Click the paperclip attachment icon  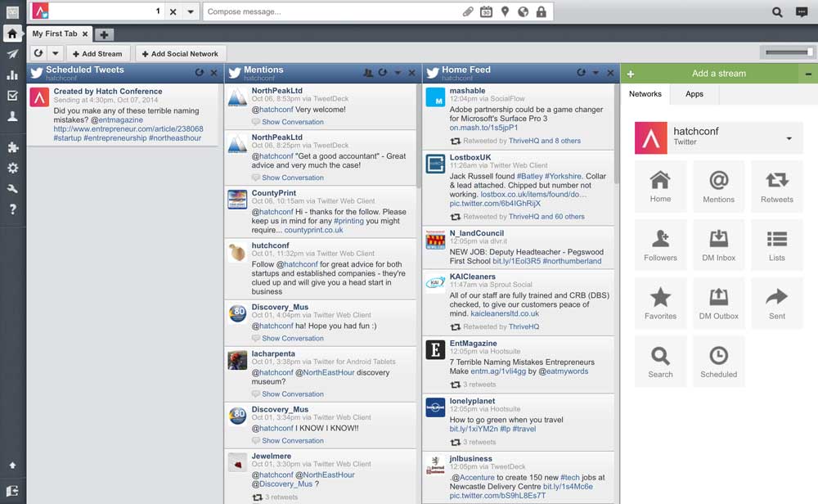tap(468, 11)
